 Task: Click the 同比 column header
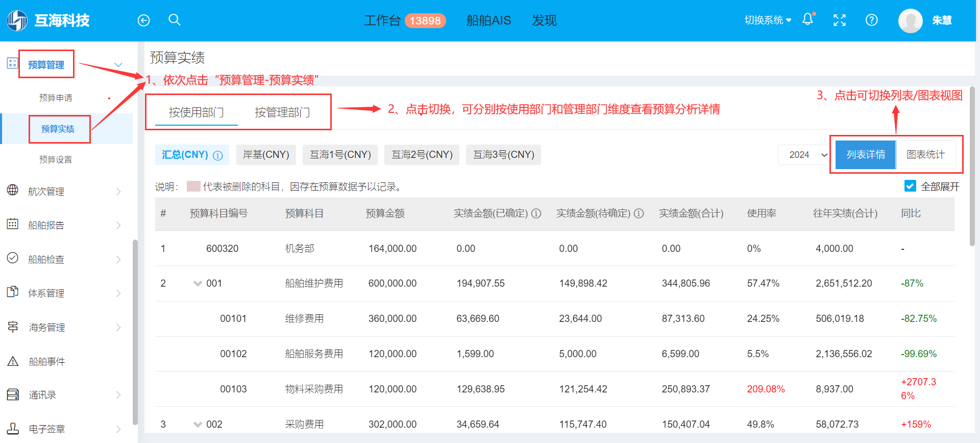(x=911, y=214)
